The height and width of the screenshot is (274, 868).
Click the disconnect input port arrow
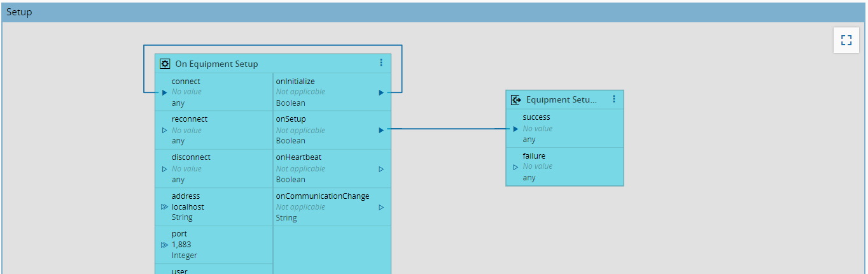(164, 169)
